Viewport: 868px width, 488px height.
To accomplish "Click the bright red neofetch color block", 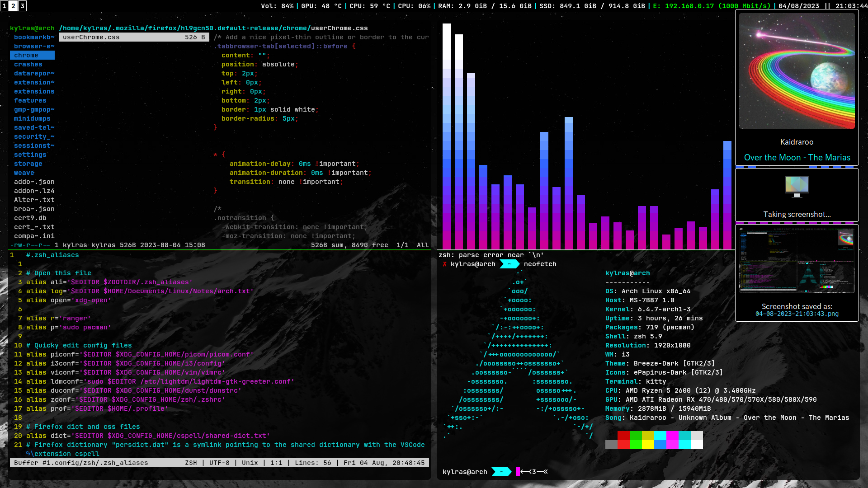I will (623, 444).
